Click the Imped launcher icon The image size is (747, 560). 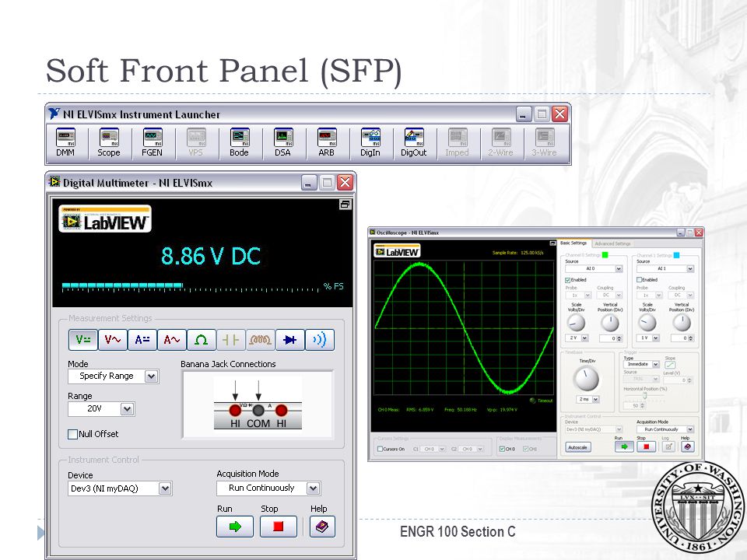coord(457,142)
